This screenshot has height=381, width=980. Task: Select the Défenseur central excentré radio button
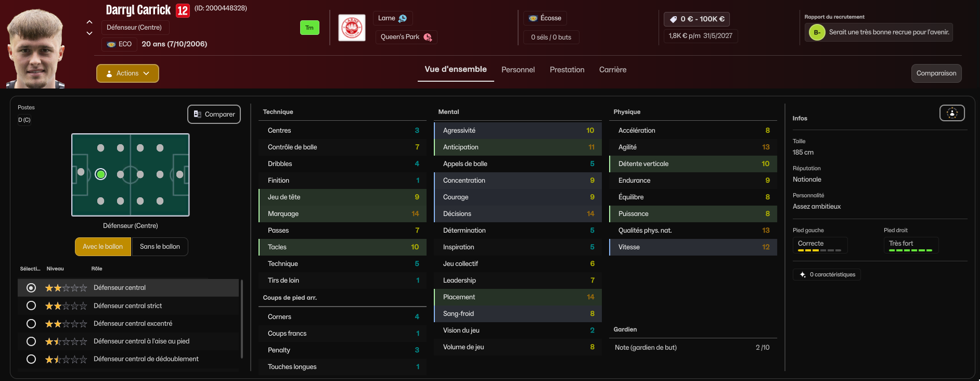tap(31, 324)
